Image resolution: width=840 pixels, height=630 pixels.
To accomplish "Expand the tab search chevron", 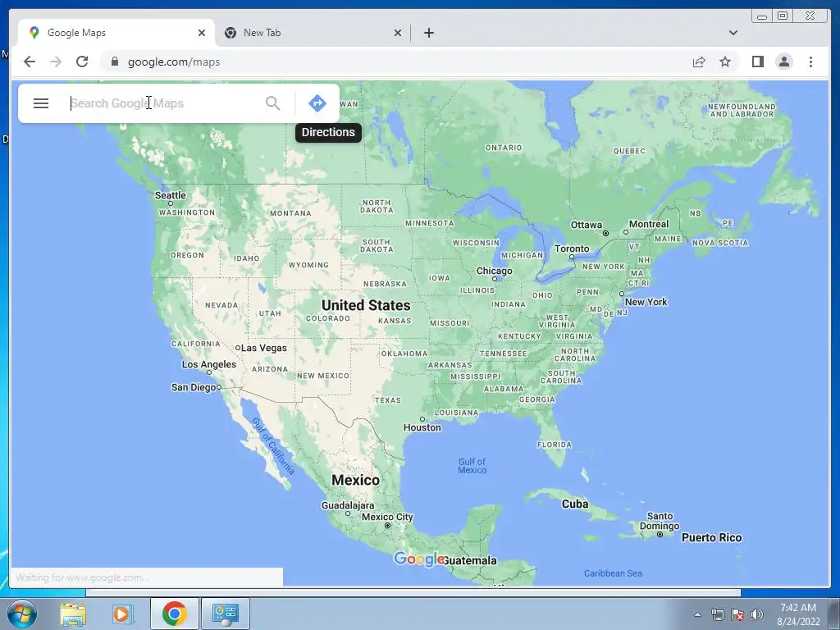I will coord(733,33).
